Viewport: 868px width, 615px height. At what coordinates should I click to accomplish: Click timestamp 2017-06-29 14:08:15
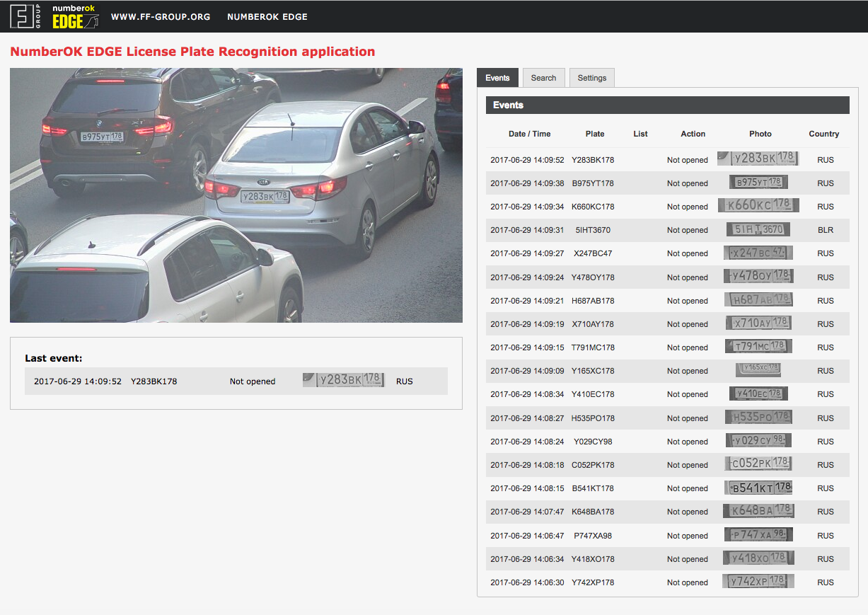[527, 488]
